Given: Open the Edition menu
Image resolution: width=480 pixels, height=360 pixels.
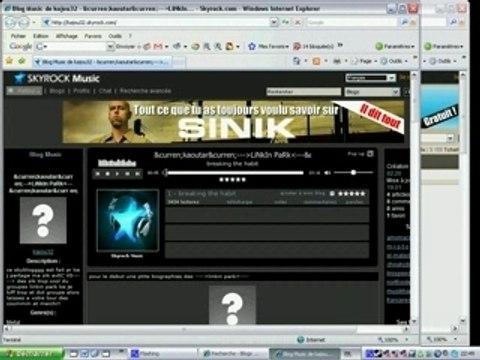Looking at the screenshot, I should click(x=41, y=36).
